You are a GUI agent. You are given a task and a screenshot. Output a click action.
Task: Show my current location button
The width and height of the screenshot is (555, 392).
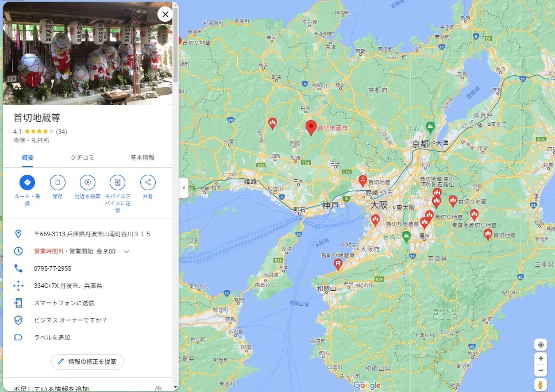click(541, 345)
